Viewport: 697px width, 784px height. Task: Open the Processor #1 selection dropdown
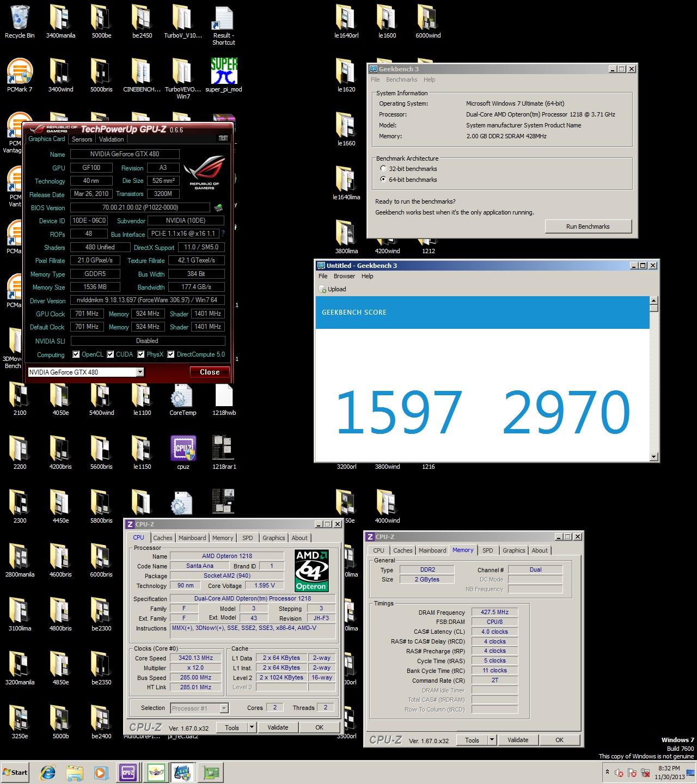point(224,708)
